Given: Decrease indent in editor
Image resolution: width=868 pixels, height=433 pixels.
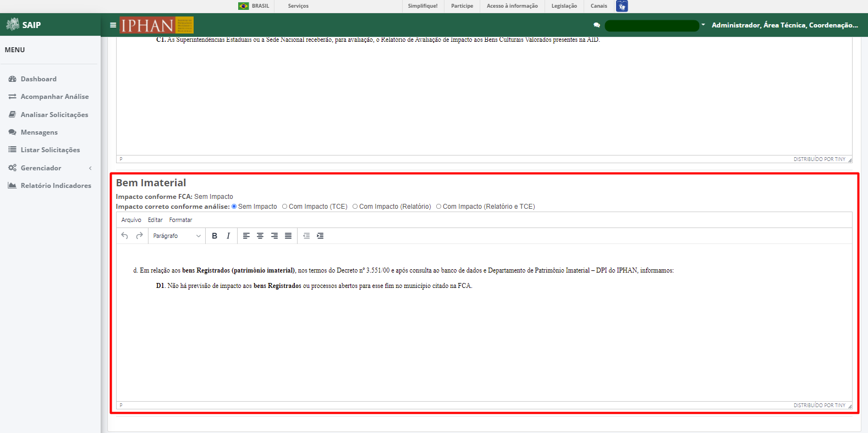Looking at the screenshot, I should (306, 236).
